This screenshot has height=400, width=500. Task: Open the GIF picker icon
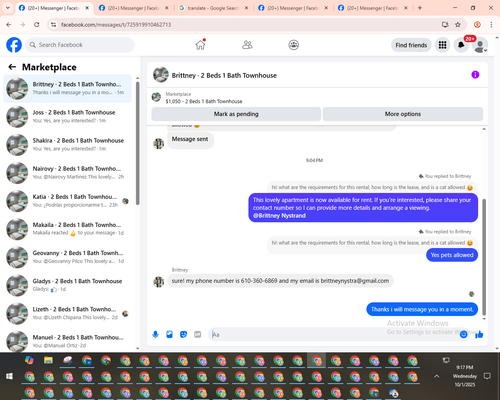(x=198, y=334)
